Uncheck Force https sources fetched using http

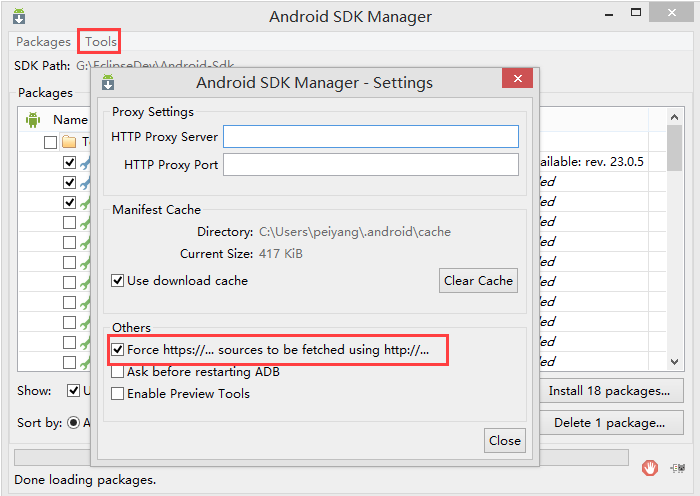117,350
